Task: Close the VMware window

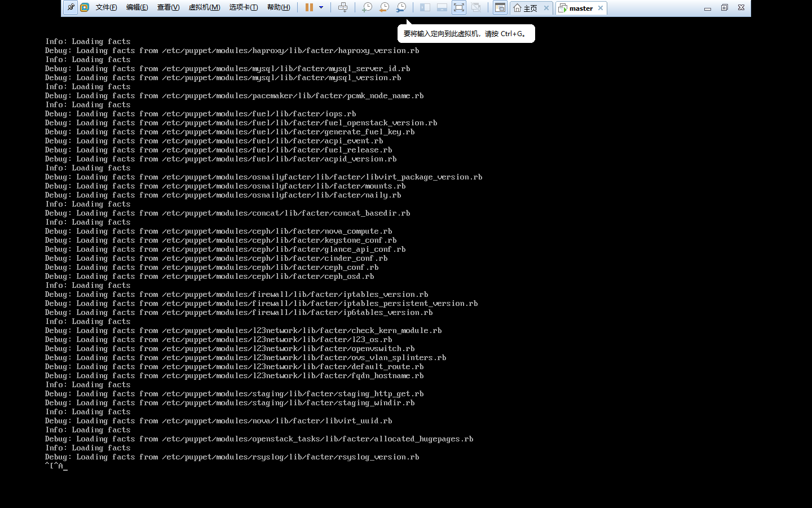Action: pyautogui.click(x=742, y=7)
